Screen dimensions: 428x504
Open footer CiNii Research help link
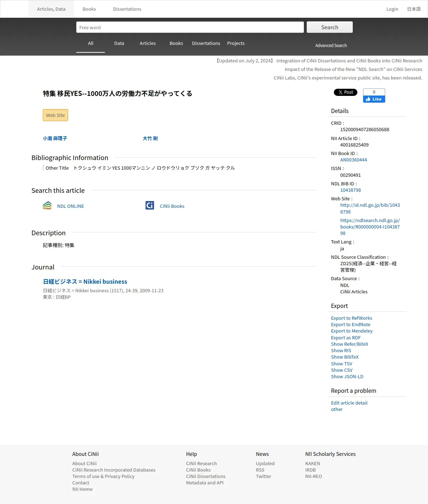[x=201, y=464]
